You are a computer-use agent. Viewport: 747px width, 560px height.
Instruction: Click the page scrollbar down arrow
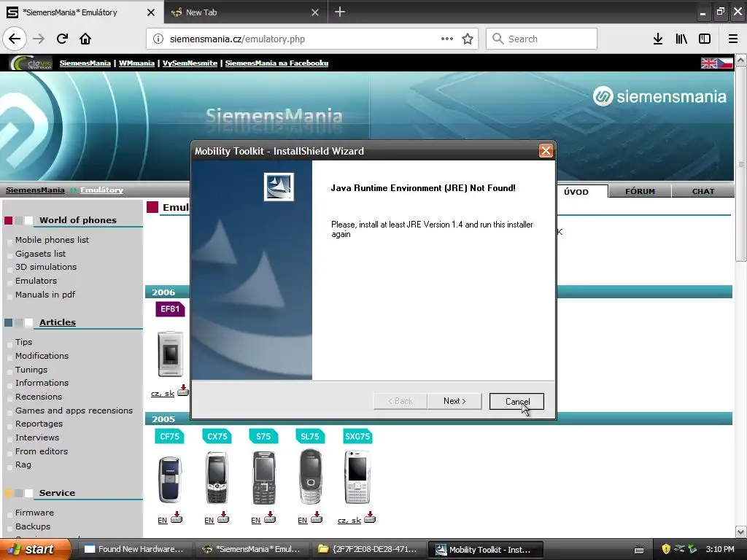(740, 532)
